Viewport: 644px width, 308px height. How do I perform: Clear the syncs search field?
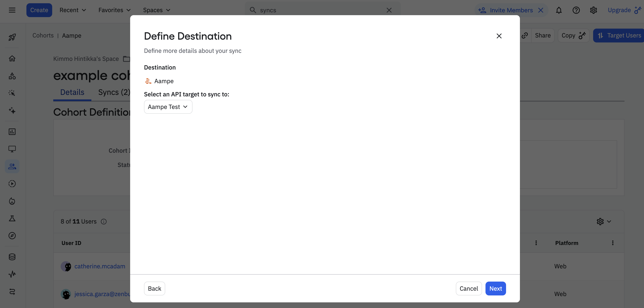point(389,10)
